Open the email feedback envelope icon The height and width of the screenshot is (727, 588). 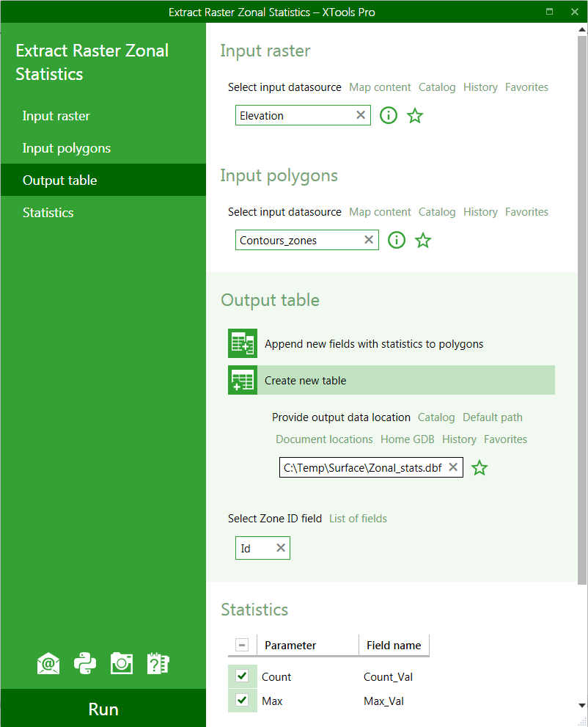click(x=48, y=663)
